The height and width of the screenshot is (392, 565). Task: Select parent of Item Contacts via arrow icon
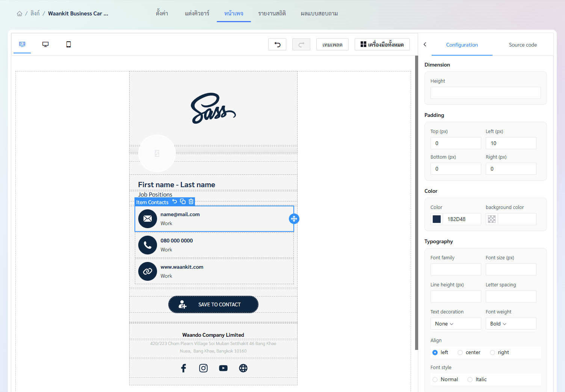(x=175, y=201)
